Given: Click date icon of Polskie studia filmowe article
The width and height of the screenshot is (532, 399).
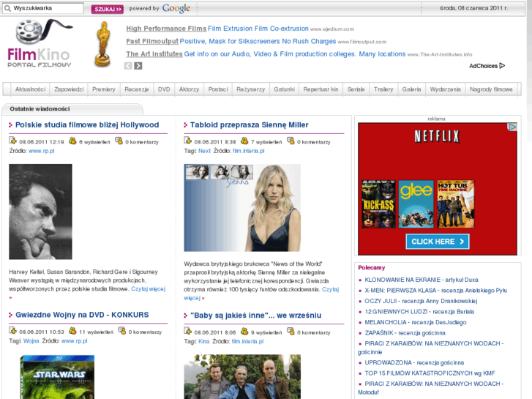Looking at the screenshot, I should point(13,141).
